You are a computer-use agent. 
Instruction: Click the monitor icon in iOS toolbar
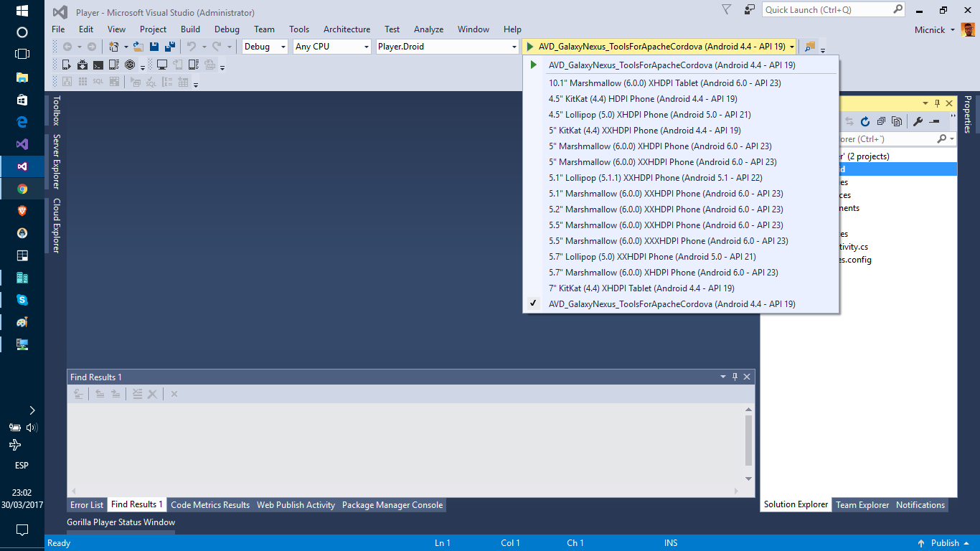(162, 65)
